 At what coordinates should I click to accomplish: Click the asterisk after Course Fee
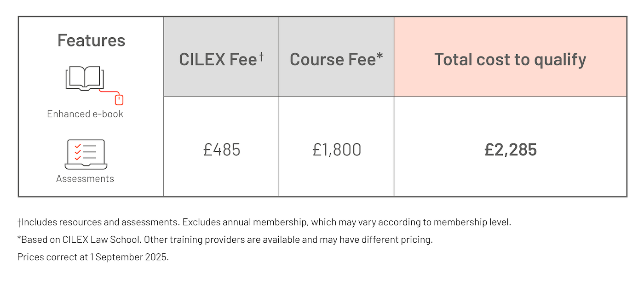click(380, 57)
